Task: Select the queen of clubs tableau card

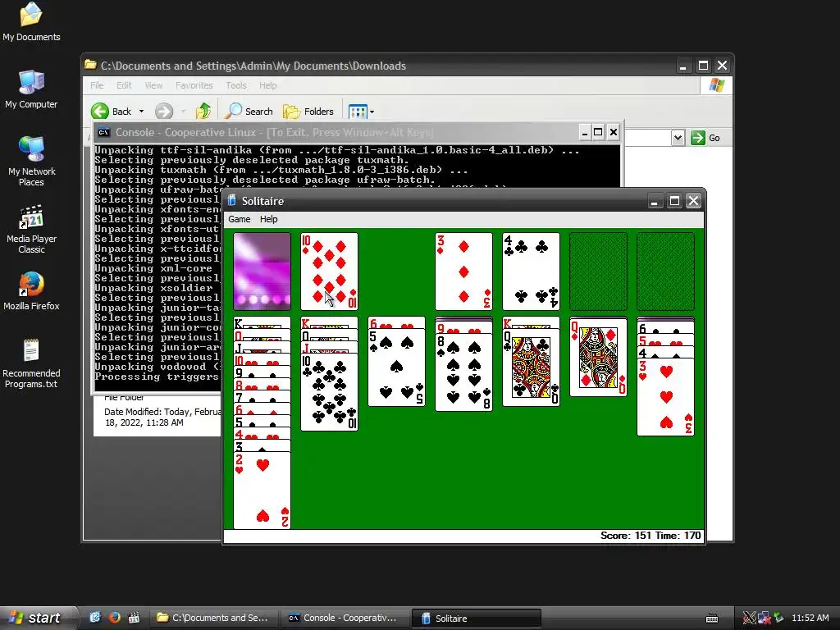Action: 531,367
